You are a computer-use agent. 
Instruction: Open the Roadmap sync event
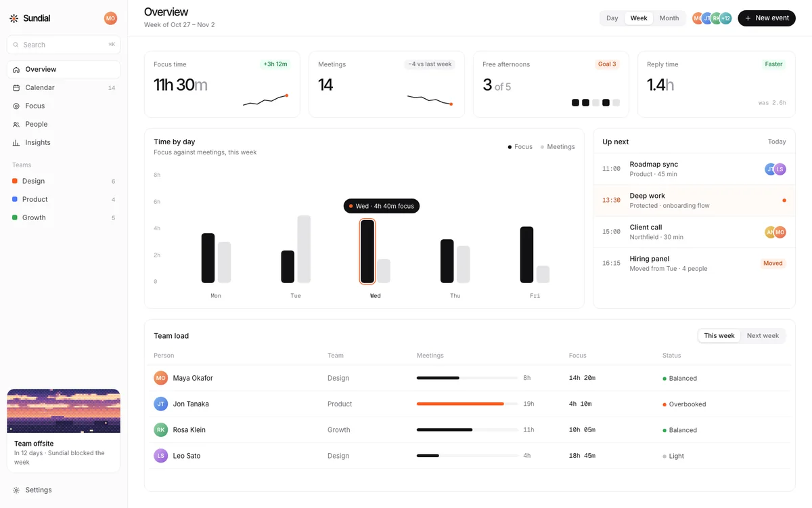(694, 169)
